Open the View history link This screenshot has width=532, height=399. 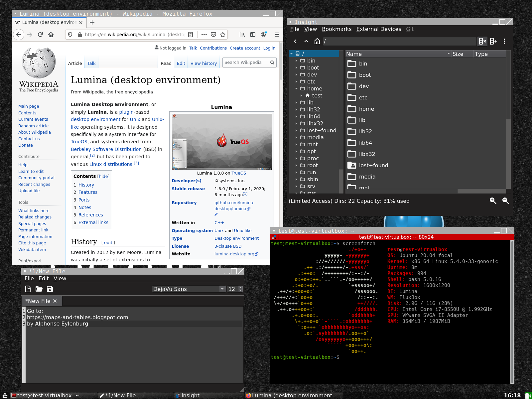[203, 64]
